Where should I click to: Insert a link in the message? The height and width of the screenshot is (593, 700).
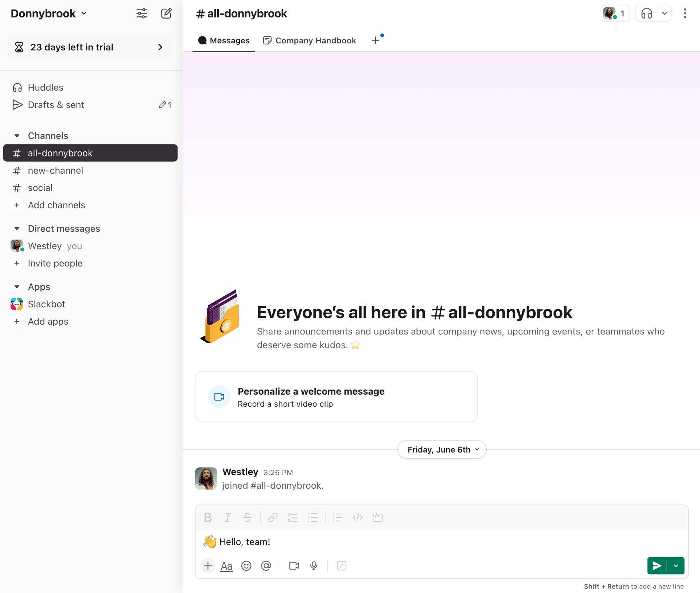point(273,518)
